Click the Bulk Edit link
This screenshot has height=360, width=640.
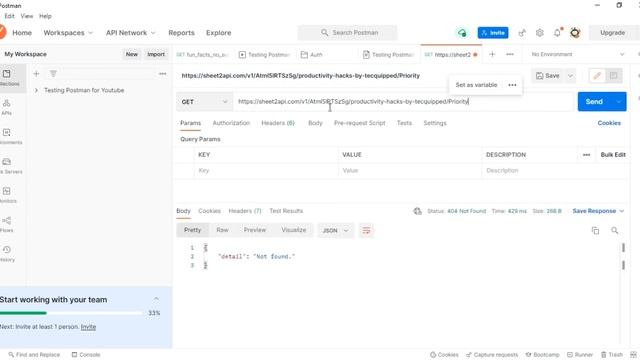(613, 155)
